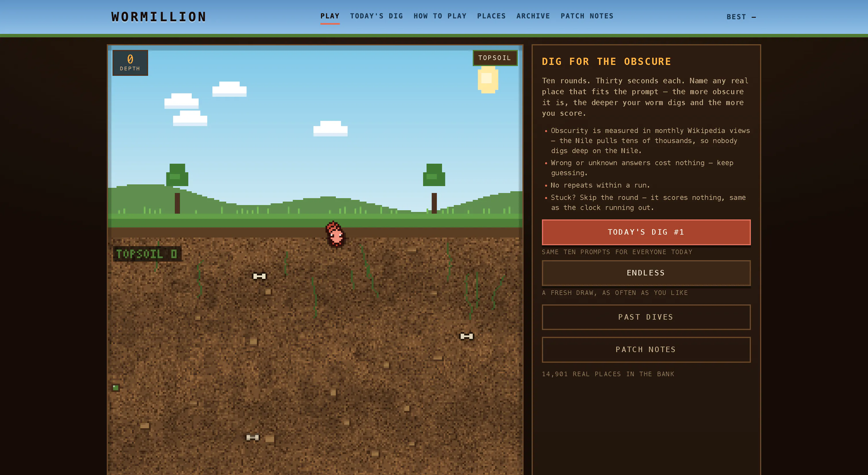This screenshot has height=475, width=868.
Task: Click the Best score indicator
Action: (741, 17)
